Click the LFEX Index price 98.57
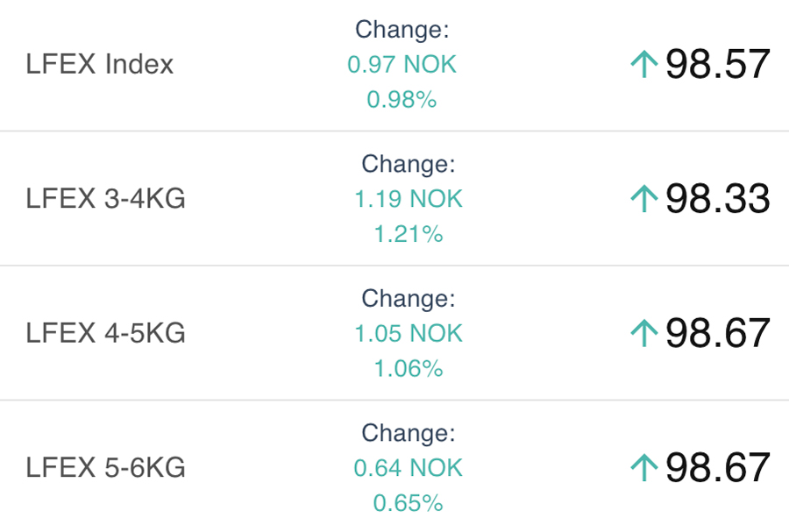789x532 pixels. coord(717,65)
